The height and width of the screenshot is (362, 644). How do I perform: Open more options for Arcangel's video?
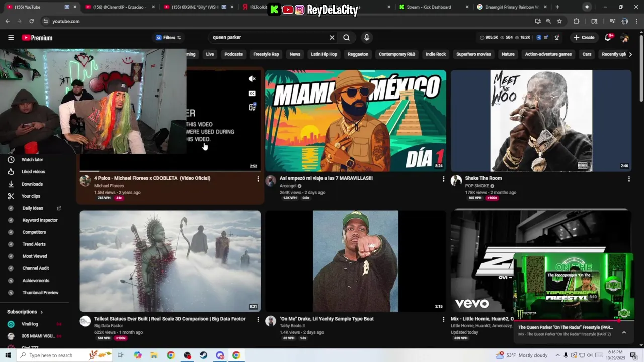(x=443, y=179)
